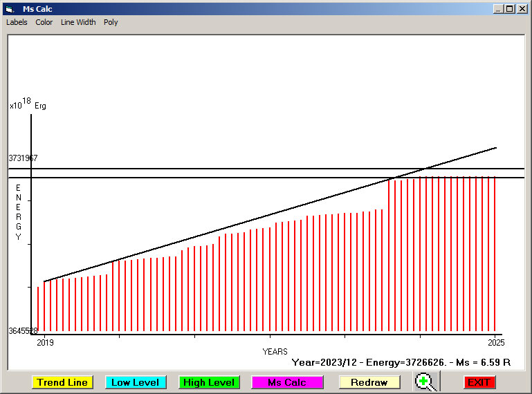The image size is (532, 394).
Task: Open the Color menu
Action: (x=44, y=22)
